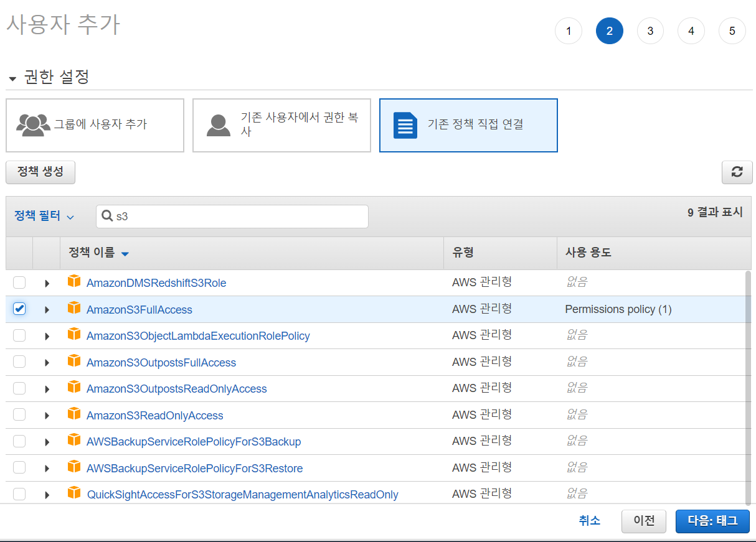Image resolution: width=756 pixels, height=542 pixels.
Task: Click the group users icon
Action: tap(34, 125)
